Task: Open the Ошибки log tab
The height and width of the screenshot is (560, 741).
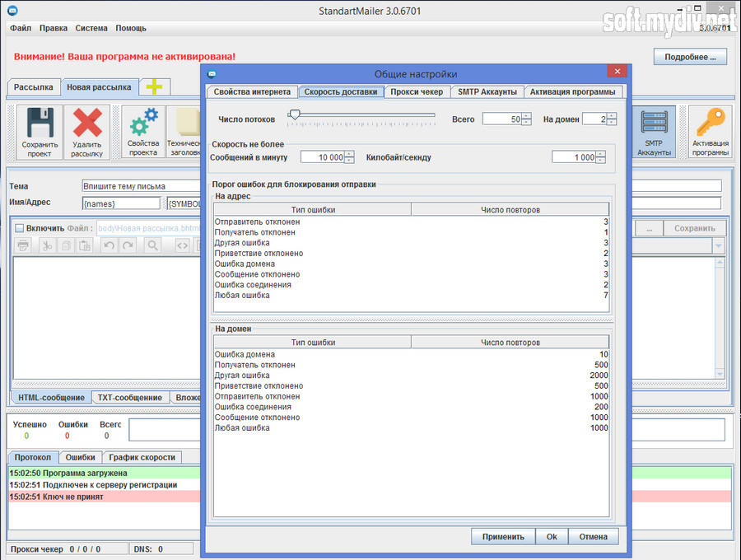Action: (x=81, y=457)
